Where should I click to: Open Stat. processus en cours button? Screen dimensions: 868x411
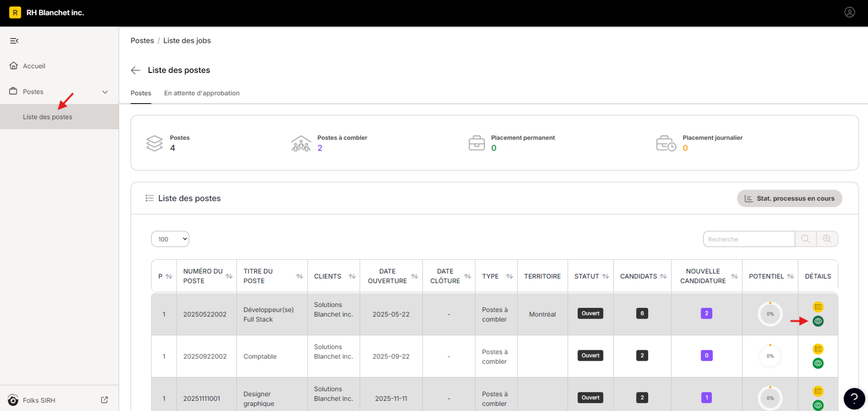789,198
